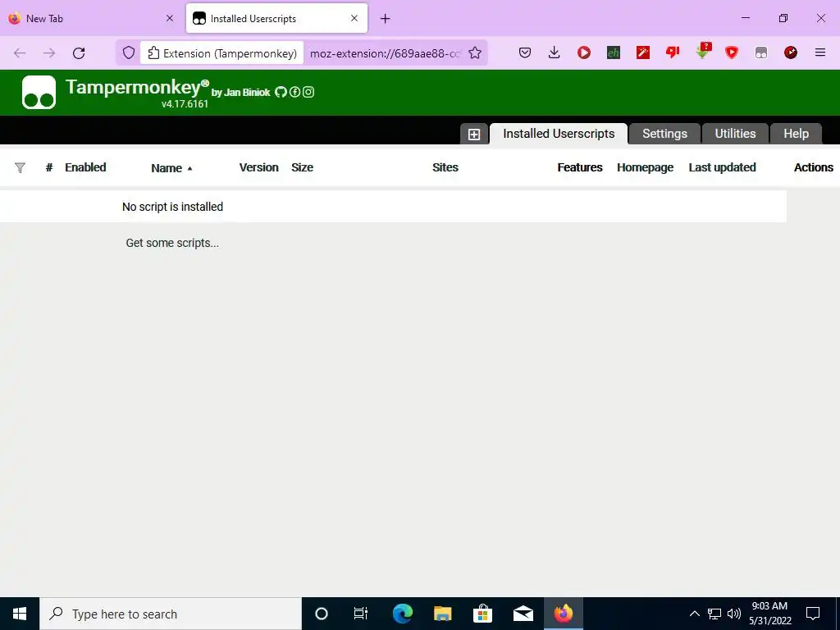Open the Settings tab in Tampermonkey
This screenshot has height=630, width=840.
(x=664, y=134)
